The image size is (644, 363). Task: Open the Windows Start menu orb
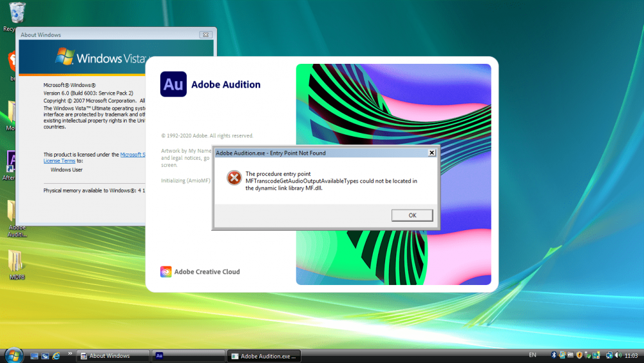(x=14, y=355)
